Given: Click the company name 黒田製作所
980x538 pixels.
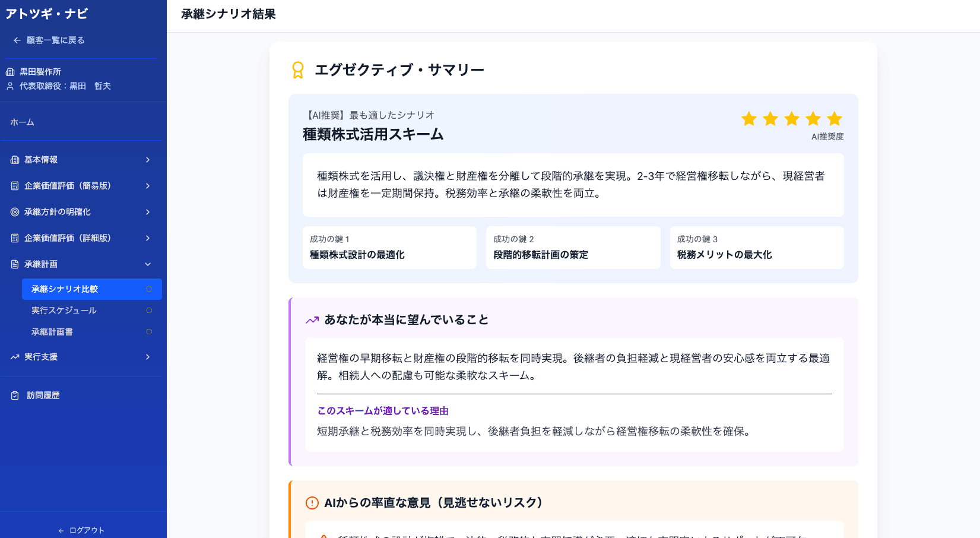Looking at the screenshot, I should (x=42, y=71).
